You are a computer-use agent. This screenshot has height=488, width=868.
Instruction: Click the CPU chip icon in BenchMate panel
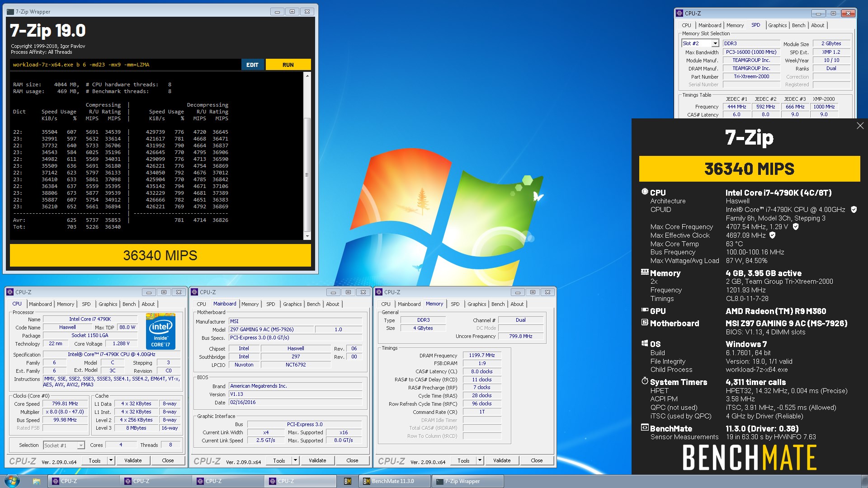645,192
